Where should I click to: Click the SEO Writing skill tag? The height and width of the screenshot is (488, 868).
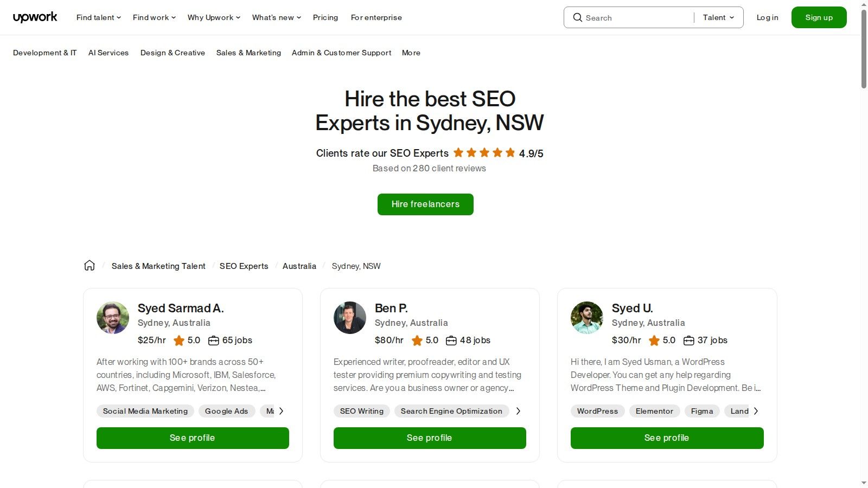click(361, 411)
